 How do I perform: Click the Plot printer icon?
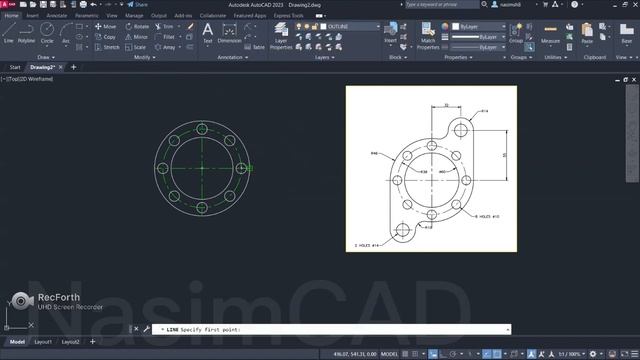coord(83,4)
